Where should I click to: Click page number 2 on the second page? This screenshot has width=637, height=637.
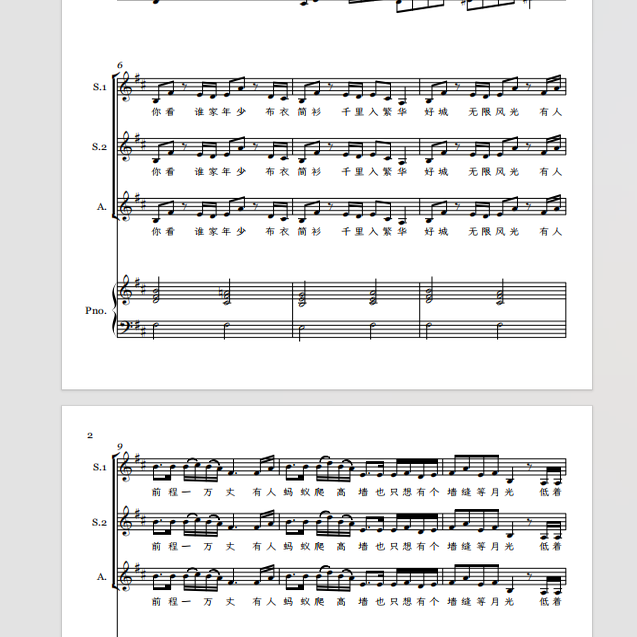90,436
